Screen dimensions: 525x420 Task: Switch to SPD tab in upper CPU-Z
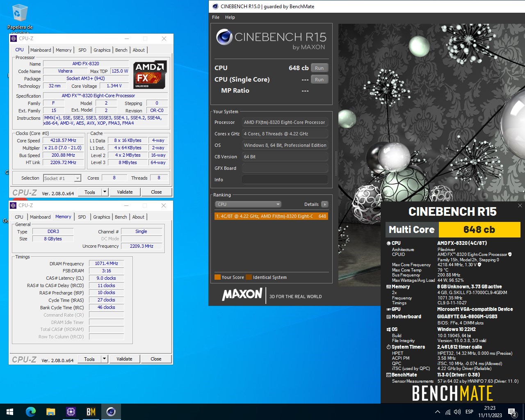82,50
